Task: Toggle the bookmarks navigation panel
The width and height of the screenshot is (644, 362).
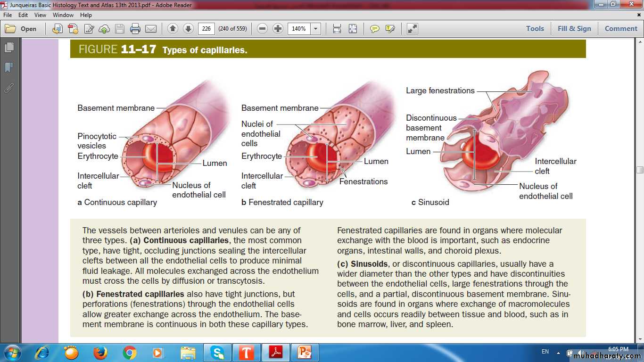Action: 9,67
